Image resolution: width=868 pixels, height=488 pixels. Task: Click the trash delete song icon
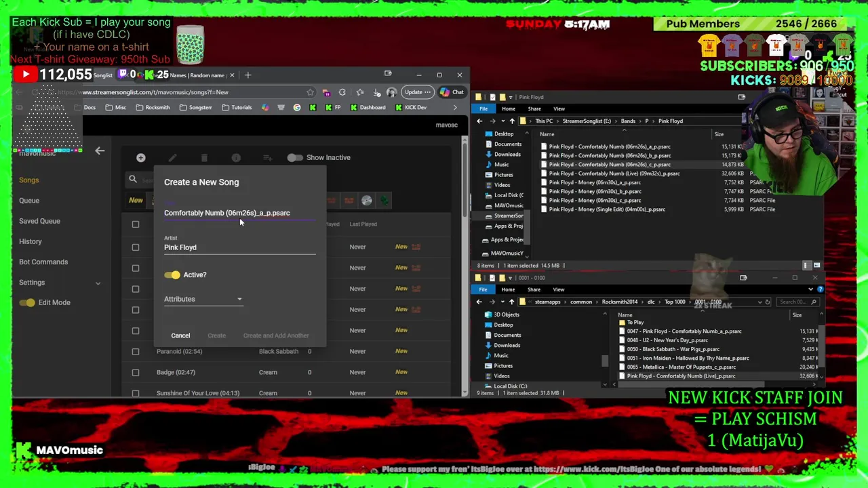pos(204,157)
